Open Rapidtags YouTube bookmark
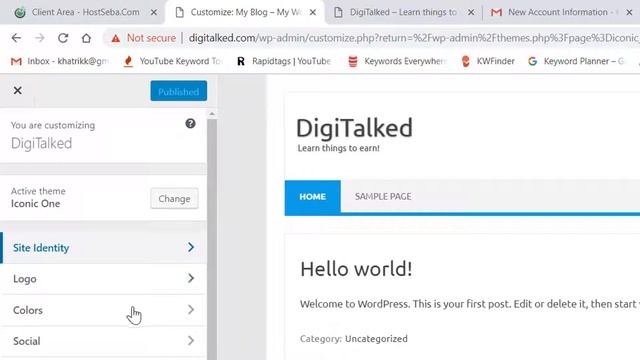This screenshot has width=640, height=360. 284,61
